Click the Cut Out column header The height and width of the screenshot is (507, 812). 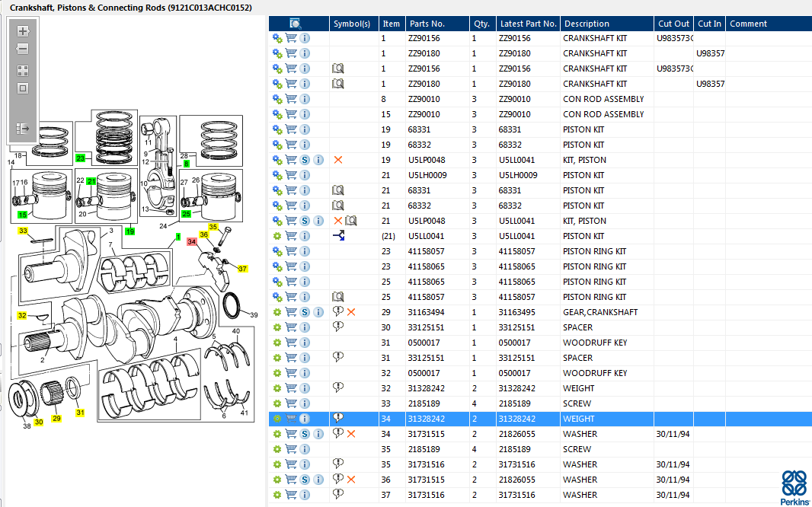click(x=673, y=24)
